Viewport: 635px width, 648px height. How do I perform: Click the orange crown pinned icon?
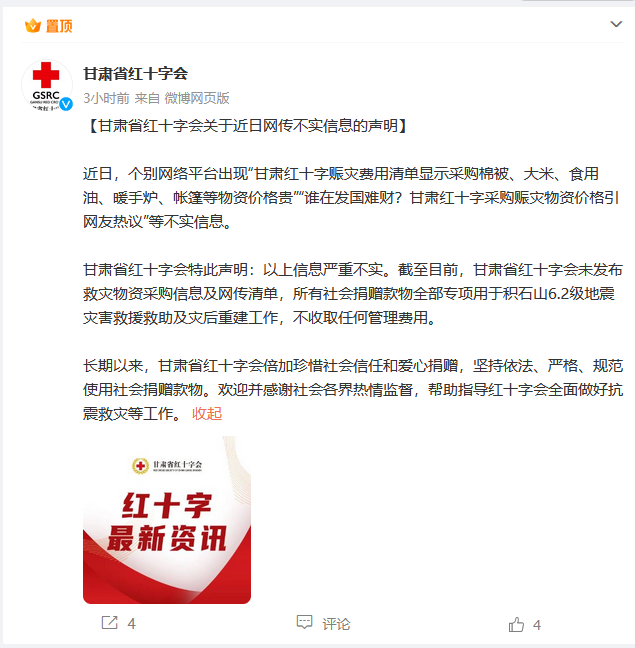click(x=33, y=26)
